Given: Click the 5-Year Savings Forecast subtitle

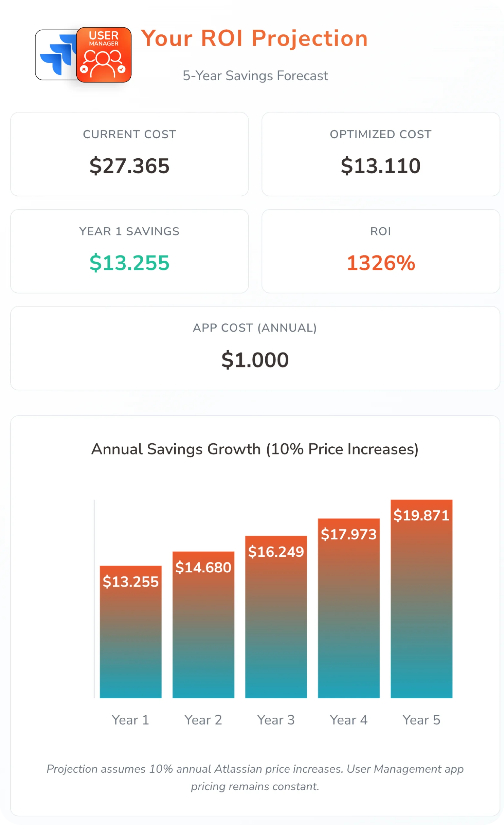Looking at the screenshot, I should [255, 76].
